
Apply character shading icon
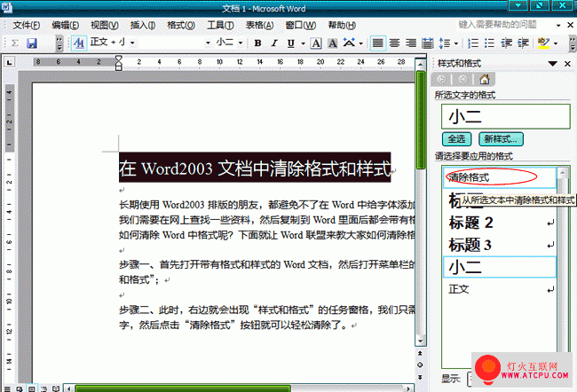tap(333, 43)
